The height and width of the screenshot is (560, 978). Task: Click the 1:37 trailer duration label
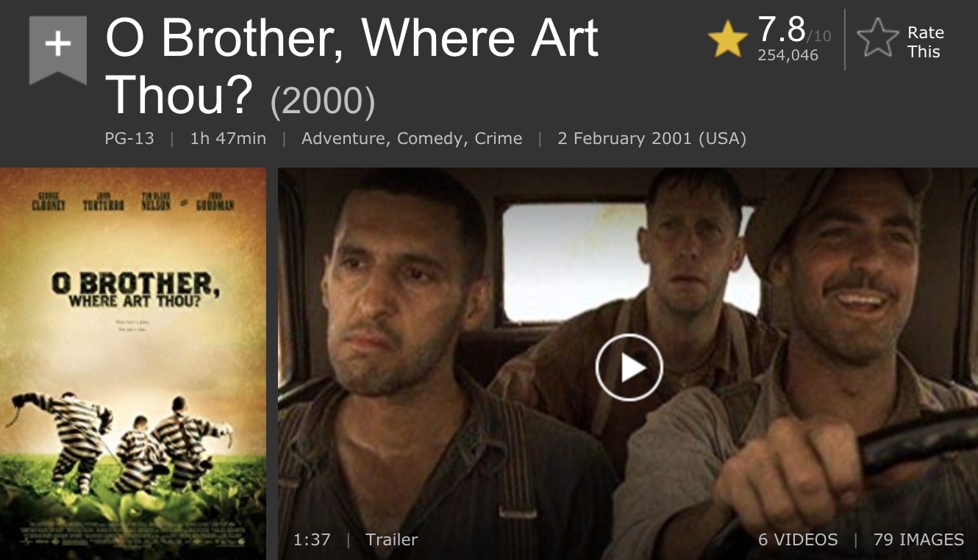coord(312,539)
